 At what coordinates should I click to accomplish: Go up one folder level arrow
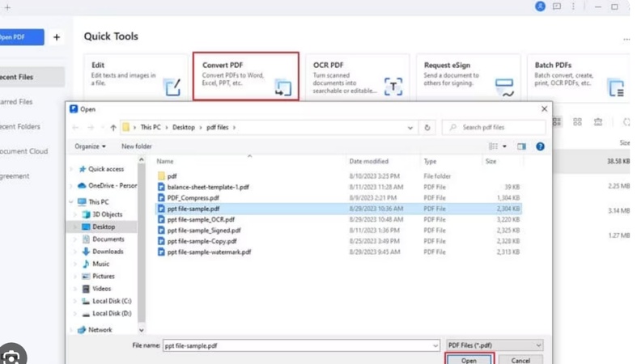point(113,128)
